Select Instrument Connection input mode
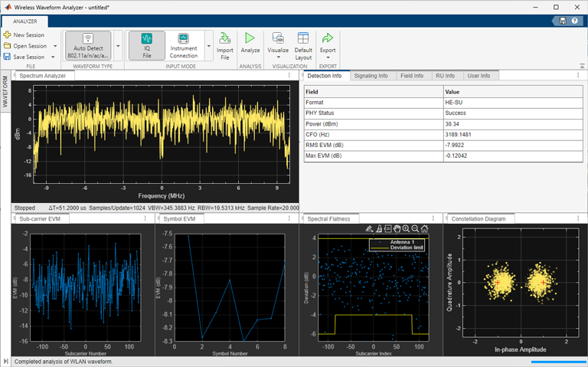588x367 pixels. [x=184, y=45]
